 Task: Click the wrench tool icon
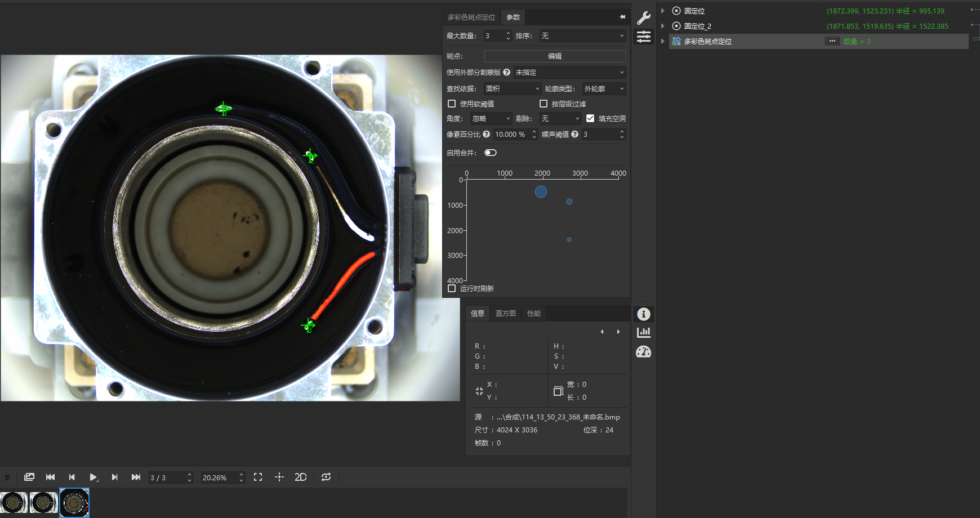tap(644, 18)
